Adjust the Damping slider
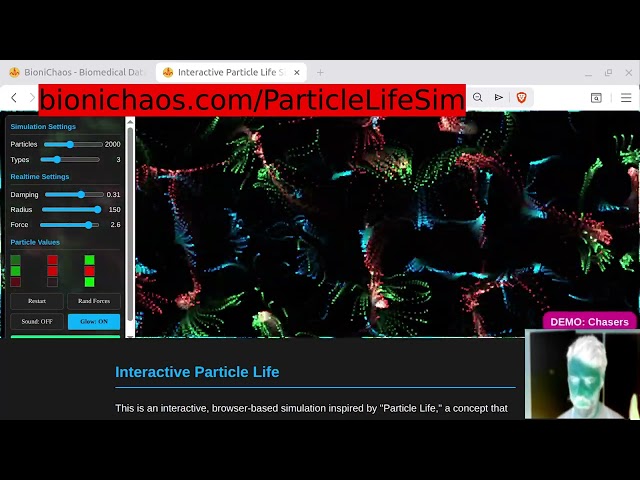This screenshot has width=640, height=480. (x=74, y=195)
